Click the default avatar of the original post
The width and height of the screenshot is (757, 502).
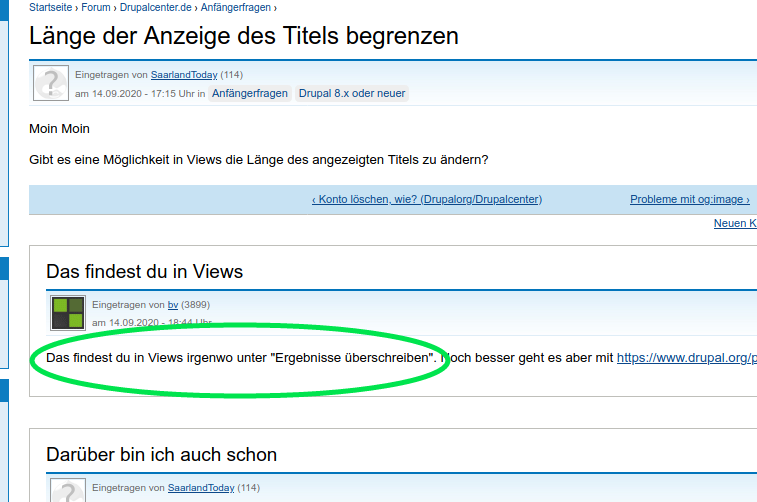[51, 83]
